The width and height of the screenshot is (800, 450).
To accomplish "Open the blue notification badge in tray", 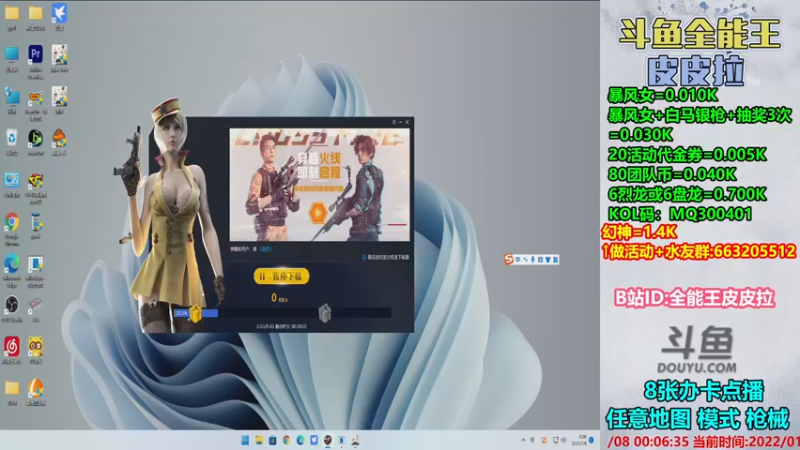I will tap(591, 440).
